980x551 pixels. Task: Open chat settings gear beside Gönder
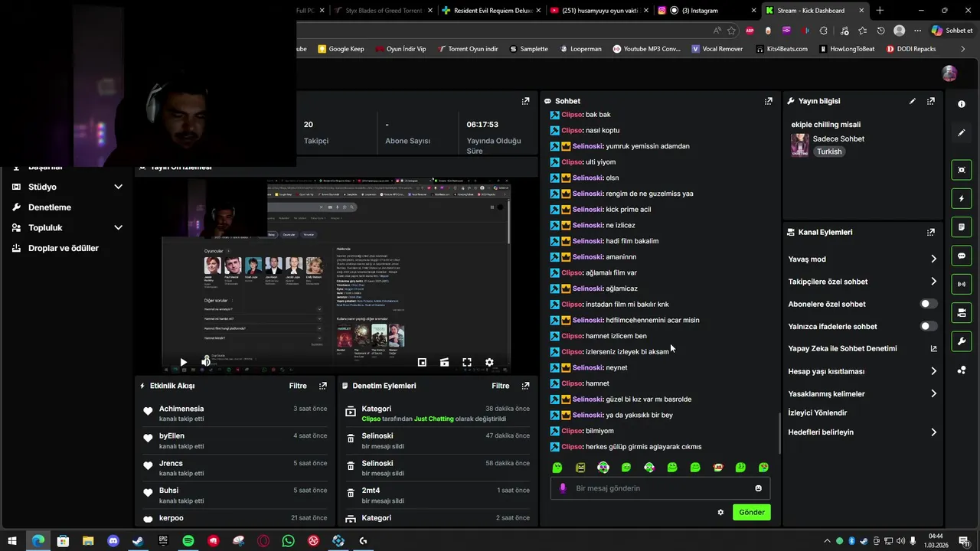[x=720, y=512]
